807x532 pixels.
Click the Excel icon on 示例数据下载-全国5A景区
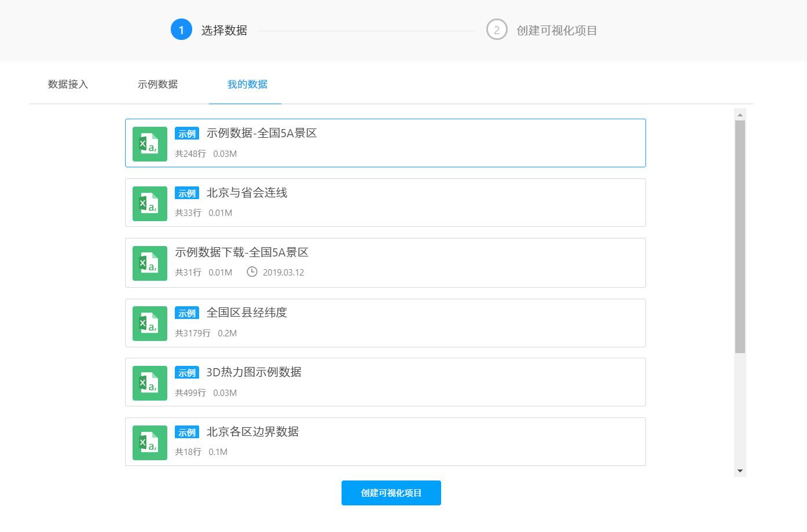click(x=149, y=263)
